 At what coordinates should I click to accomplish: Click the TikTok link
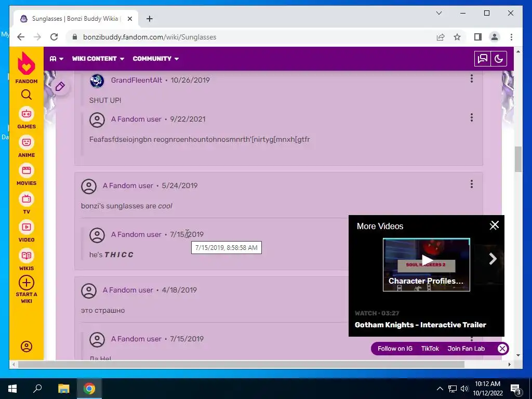tap(430, 349)
